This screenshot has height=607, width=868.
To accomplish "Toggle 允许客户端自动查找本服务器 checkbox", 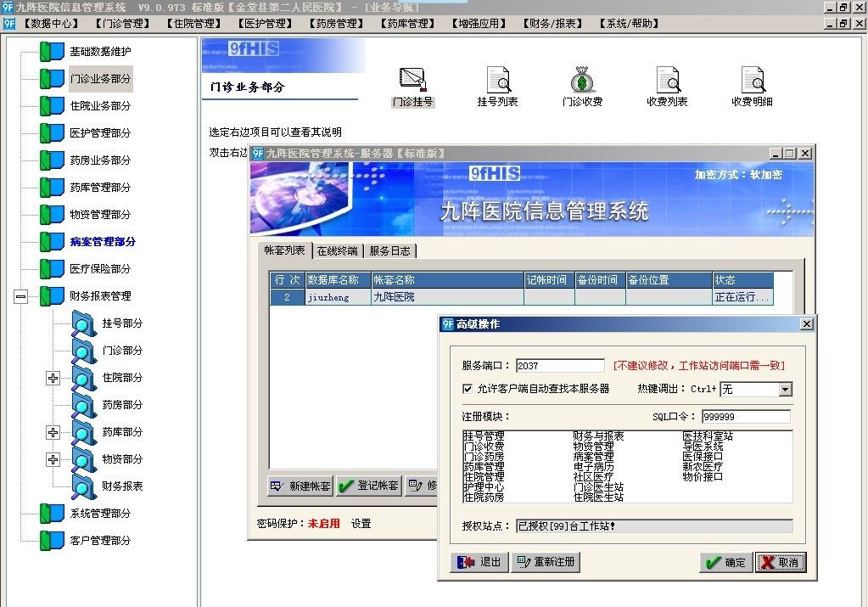I will pos(468,389).
